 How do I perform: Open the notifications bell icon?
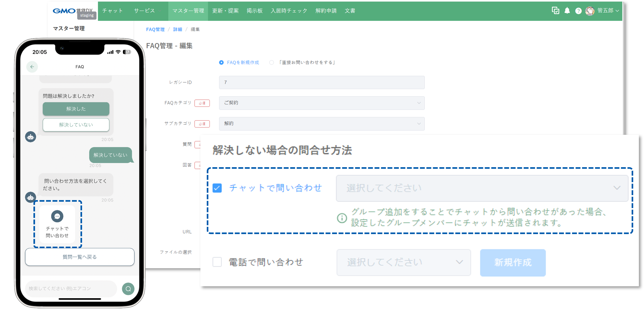567,10
